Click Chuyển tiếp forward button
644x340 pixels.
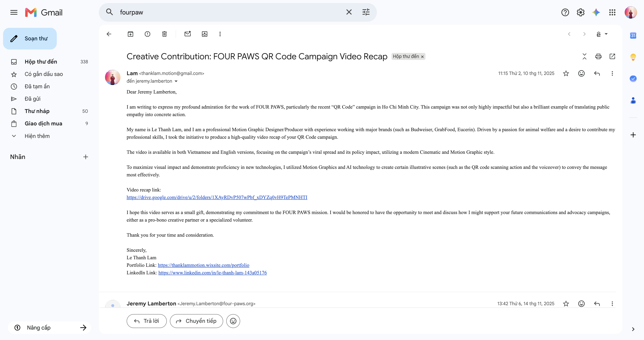(196, 321)
